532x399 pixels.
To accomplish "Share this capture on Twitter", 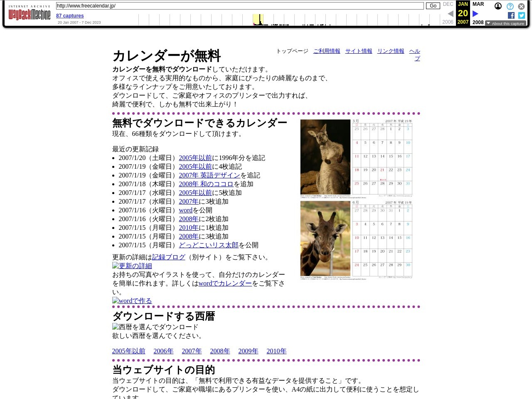I will coord(521,15).
